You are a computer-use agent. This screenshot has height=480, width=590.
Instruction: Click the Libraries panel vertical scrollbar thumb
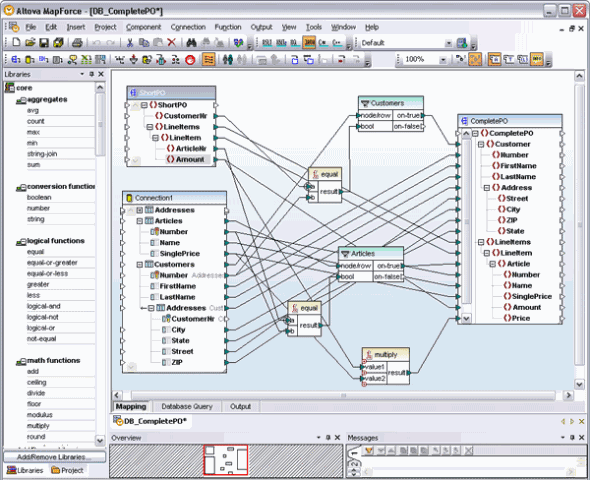pyautogui.click(x=100, y=125)
